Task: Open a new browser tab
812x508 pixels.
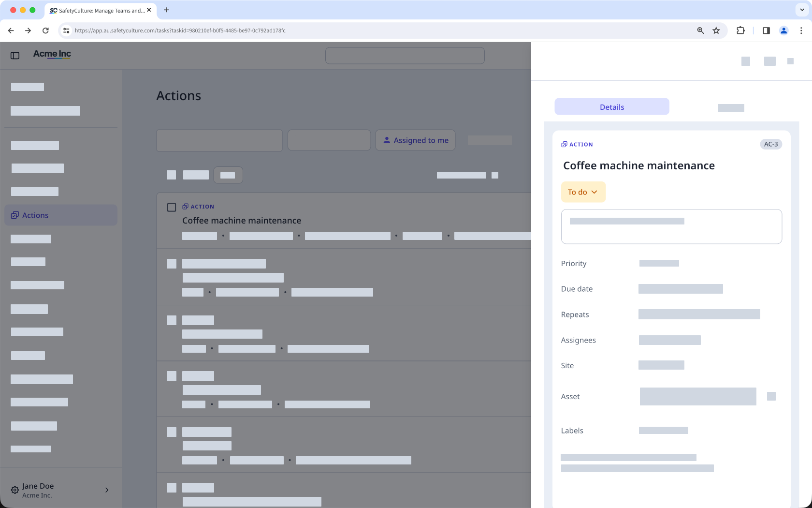Action: coord(166,10)
